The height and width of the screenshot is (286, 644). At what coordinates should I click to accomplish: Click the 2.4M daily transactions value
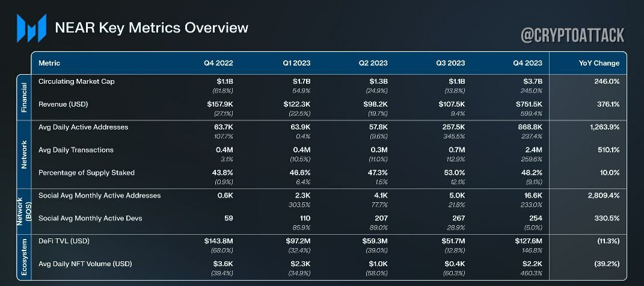pos(533,150)
